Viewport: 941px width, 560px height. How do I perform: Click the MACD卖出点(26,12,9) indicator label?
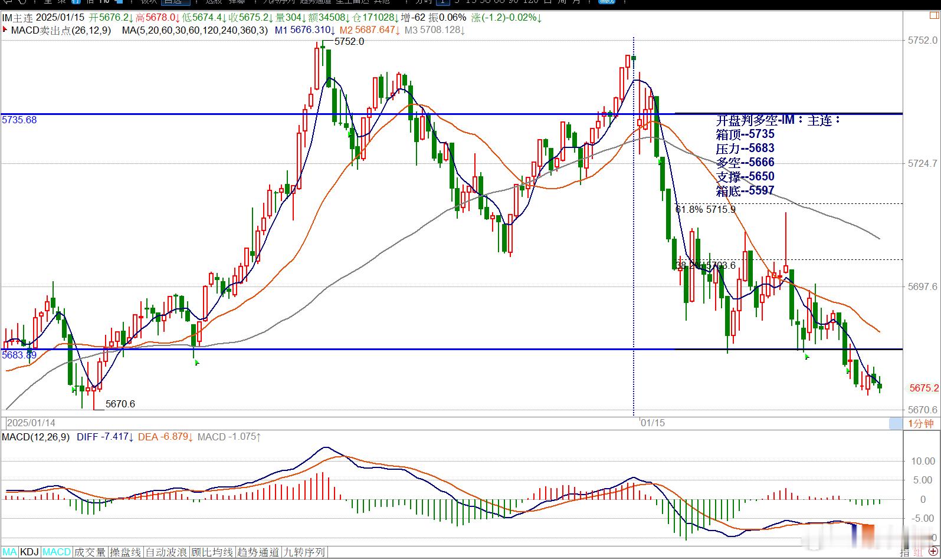61,29
